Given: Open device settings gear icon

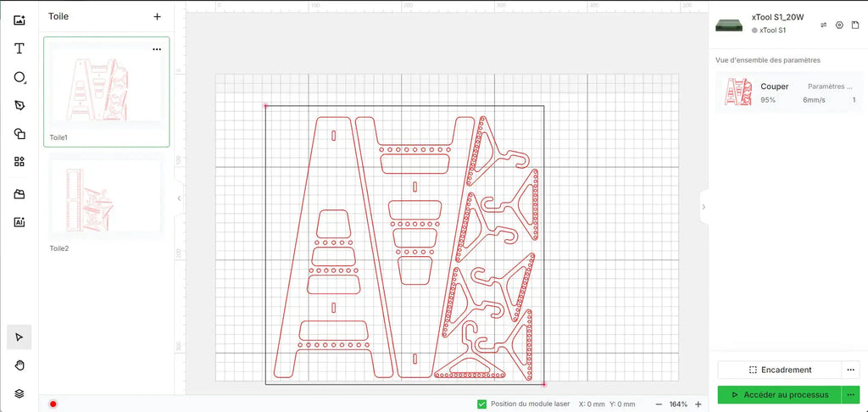Looking at the screenshot, I should click(839, 25).
